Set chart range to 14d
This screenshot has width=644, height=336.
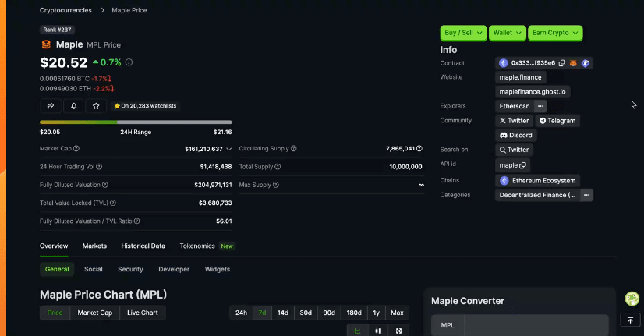[282, 313]
